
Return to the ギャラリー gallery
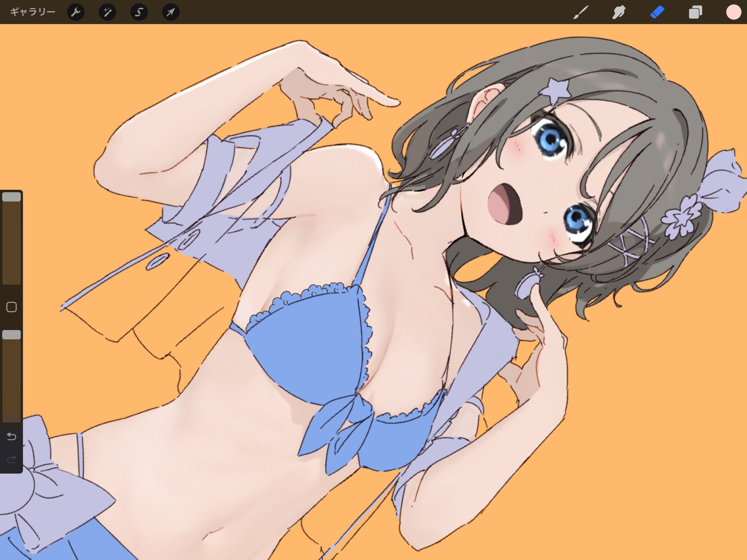click(33, 12)
